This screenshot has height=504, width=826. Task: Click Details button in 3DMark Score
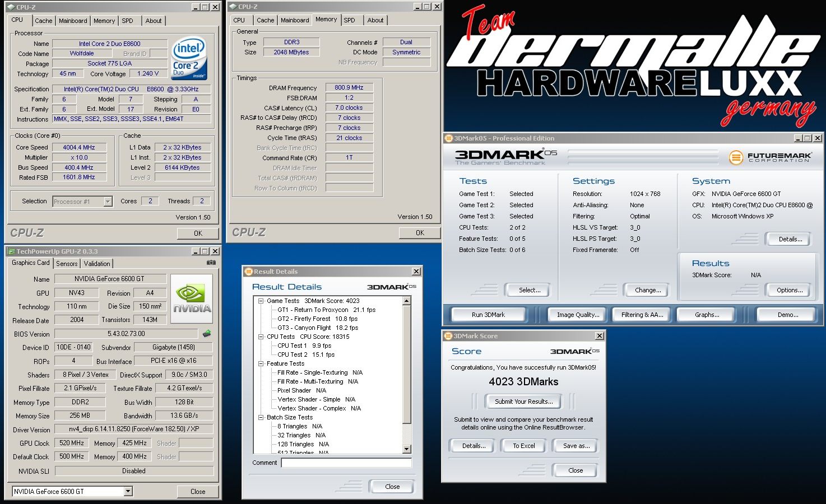click(474, 446)
